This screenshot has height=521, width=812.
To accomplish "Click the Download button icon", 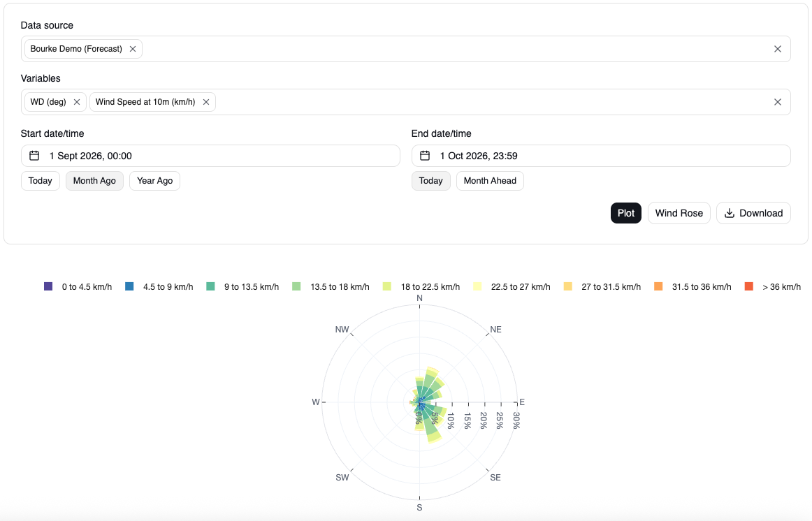I will pyautogui.click(x=729, y=213).
